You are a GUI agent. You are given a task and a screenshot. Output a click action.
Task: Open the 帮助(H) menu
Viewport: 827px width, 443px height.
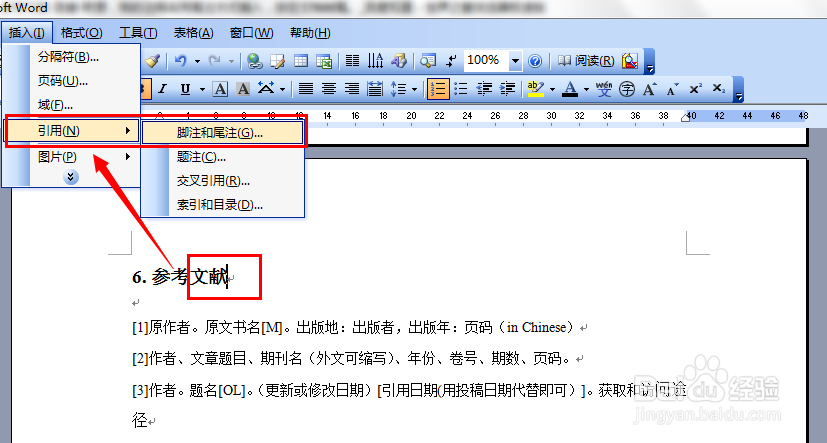click(x=310, y=33)
